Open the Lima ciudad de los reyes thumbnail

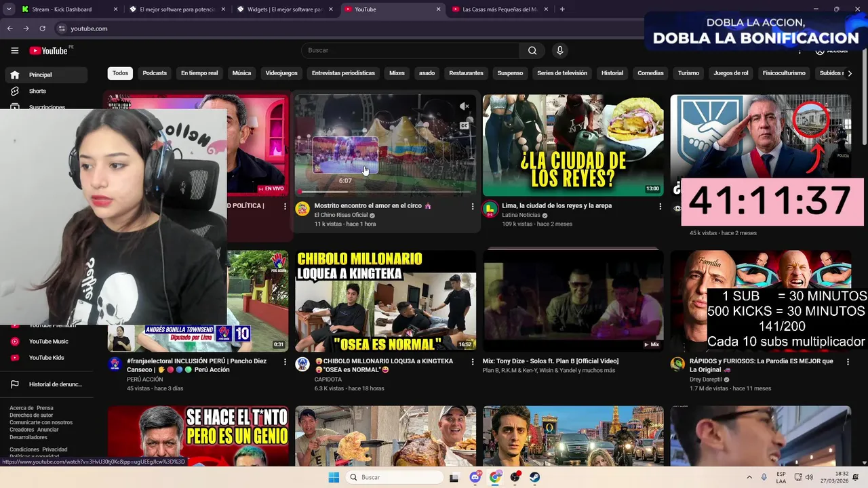tap(573, 145)
